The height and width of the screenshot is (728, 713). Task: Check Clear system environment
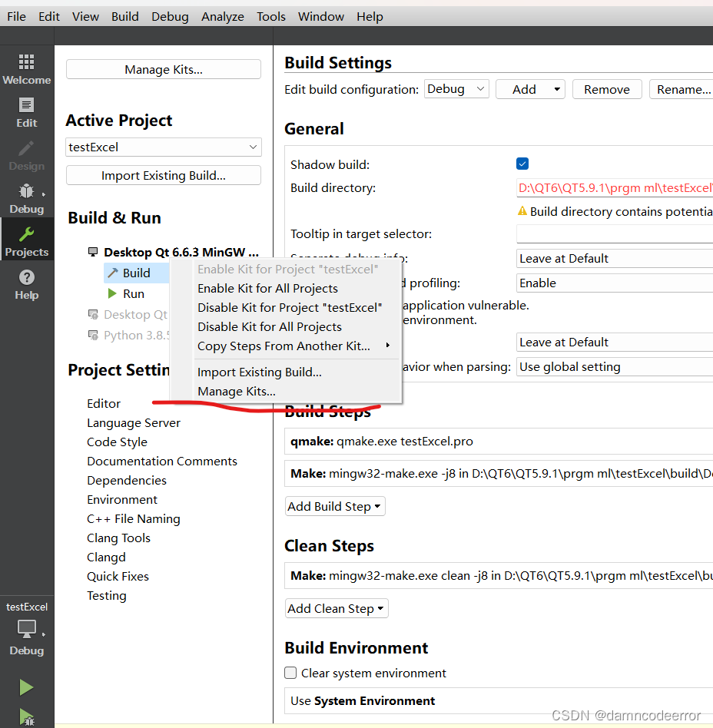coord(290,673)
